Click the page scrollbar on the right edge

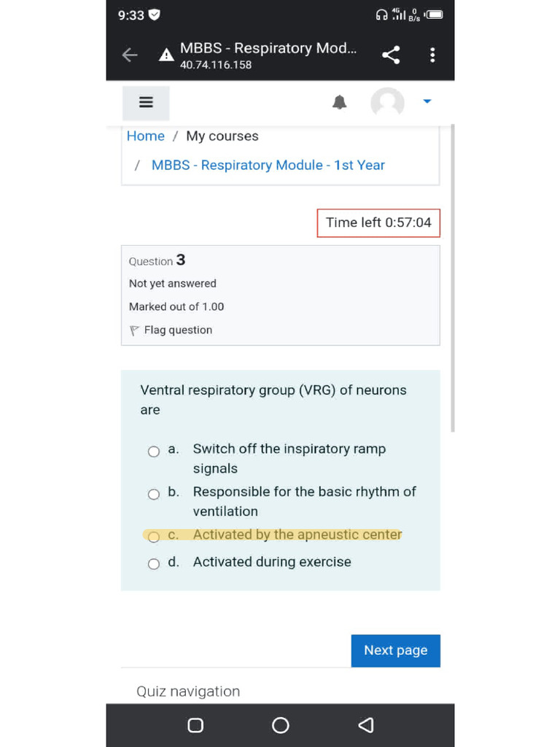tap(452, 277)
